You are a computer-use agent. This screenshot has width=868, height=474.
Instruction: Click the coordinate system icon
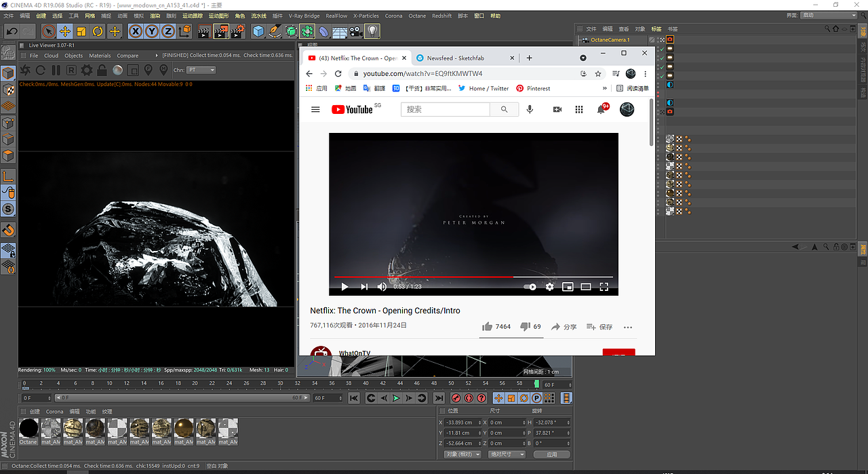tap(185, 31)
